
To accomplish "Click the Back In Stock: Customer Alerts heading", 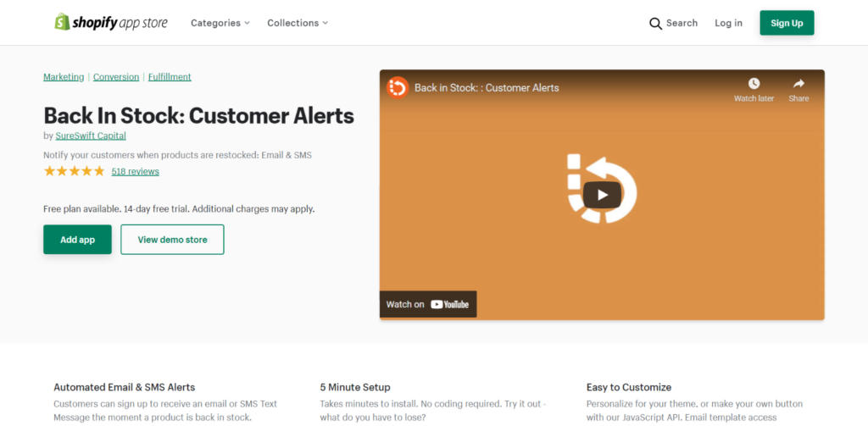I will pos(198,116).
